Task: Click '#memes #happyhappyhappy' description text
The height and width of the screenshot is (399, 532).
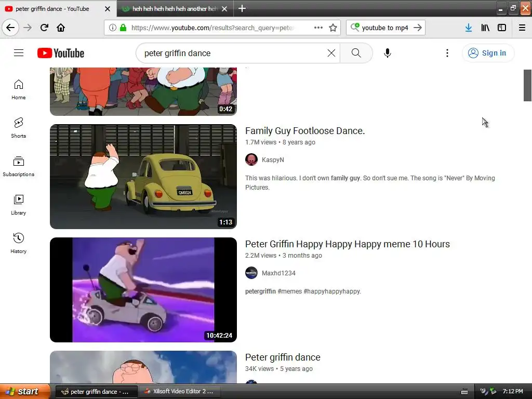Action: 320,291
